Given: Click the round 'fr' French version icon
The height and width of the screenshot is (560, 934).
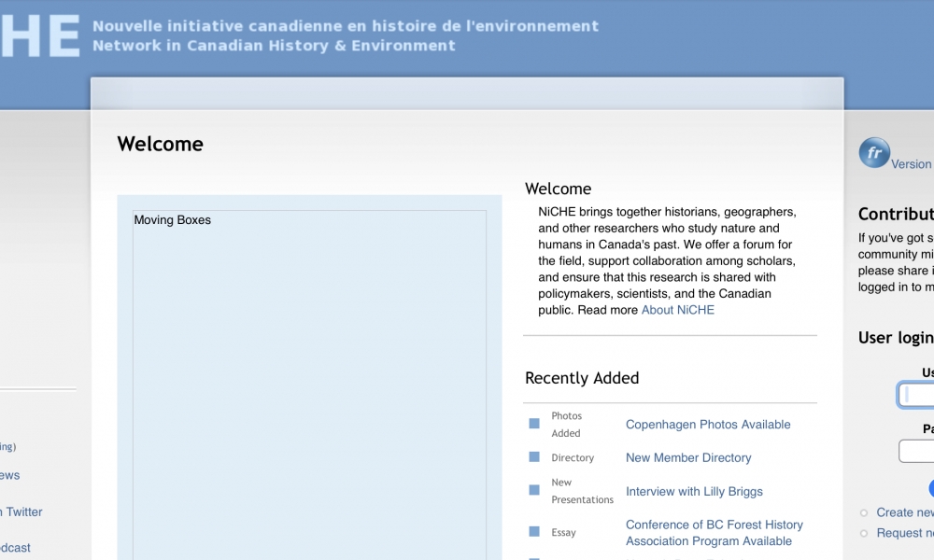Looking at the screenshot, I should [x=874, y=153].
